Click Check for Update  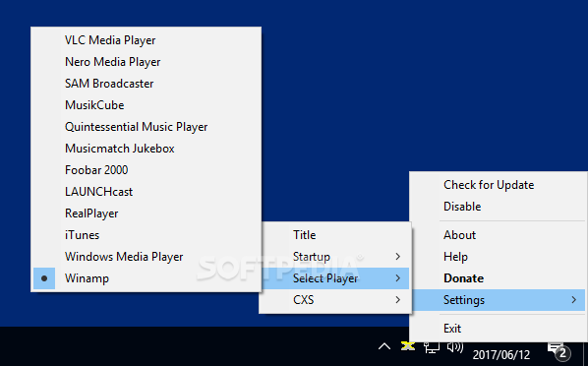[x=499, y=185]
